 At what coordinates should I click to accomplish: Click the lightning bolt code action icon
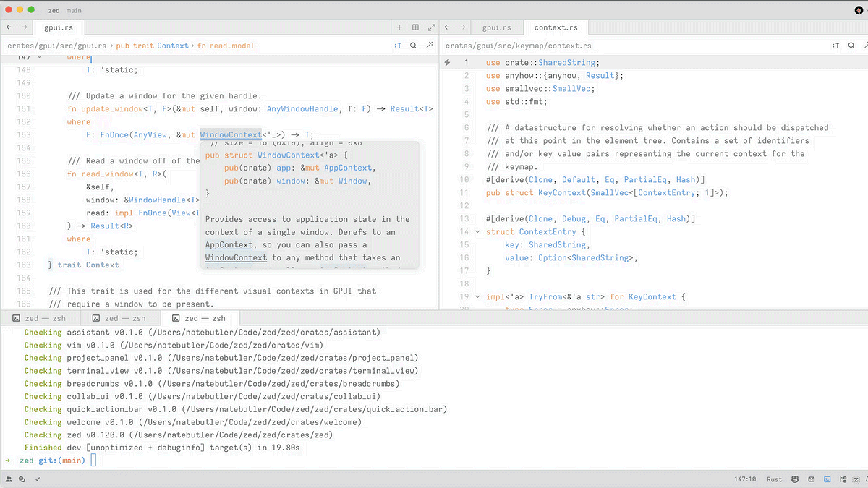447,63
